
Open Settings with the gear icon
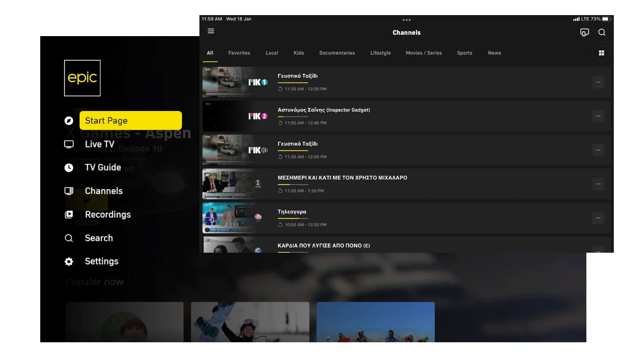click(69, 261)
